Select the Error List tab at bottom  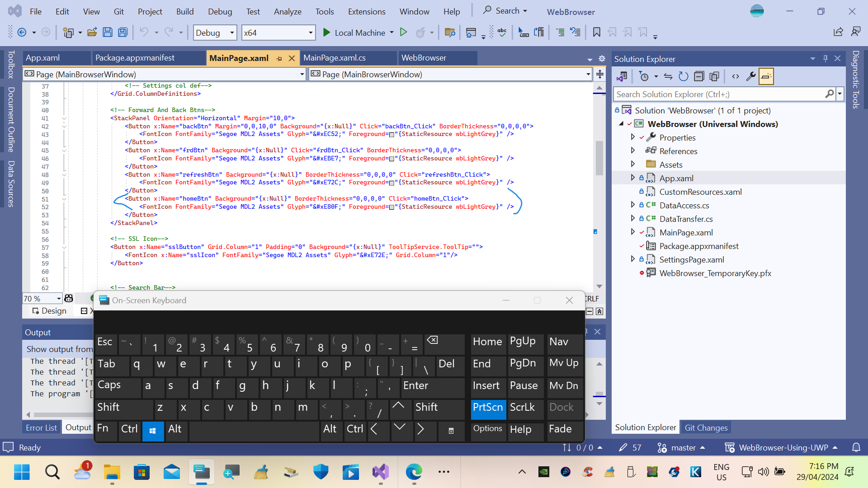41,427
